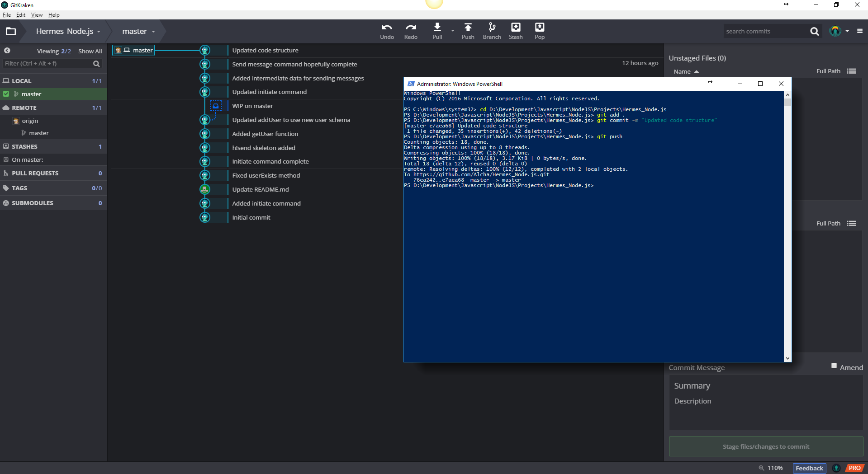Select the Update README.md commit avatar
The height and width of the screenshot is (474, 868).
pos(205,189)
